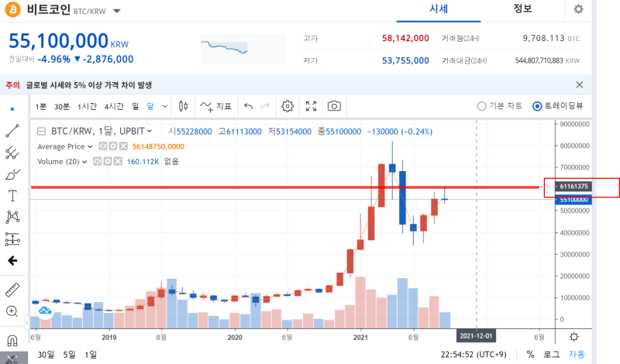Take a chart snapshot with camera icon
620x364 pixels.
[334, 106]
